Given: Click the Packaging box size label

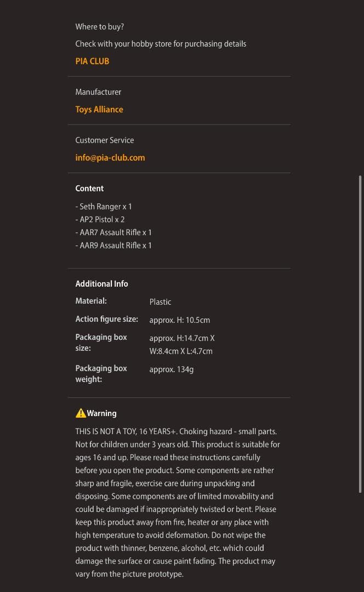Looking at the screenshot, I should click(101, 343).
